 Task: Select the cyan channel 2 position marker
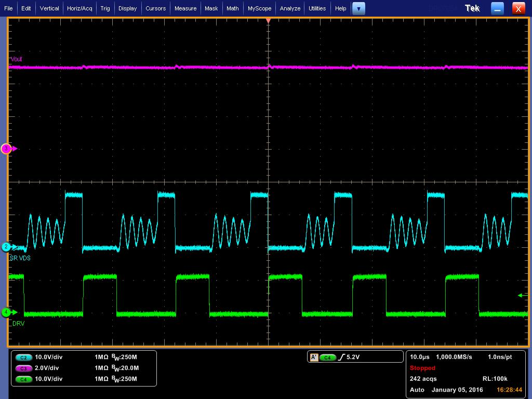7,248
